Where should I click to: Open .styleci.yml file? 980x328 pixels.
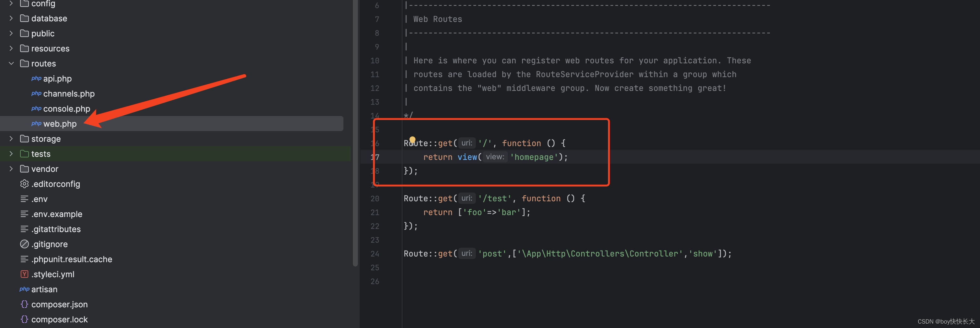tap(52, 274)
